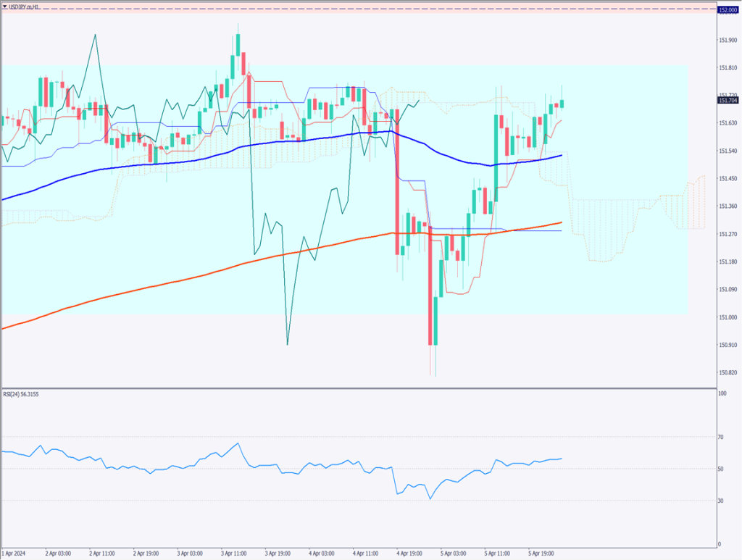Open the USDJPY.m,H1 chart dropdown arrow
Viewport: 742px width, 560px height.
(x=5, y=7)
